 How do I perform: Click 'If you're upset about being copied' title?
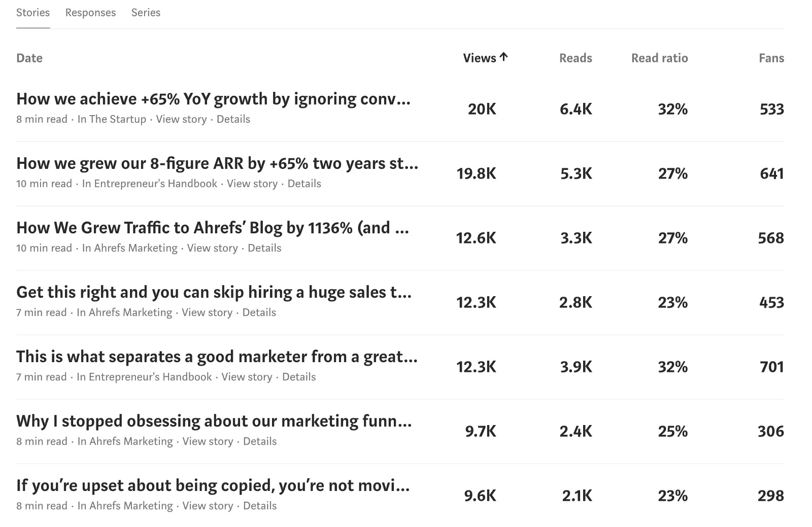click(213, 485)
